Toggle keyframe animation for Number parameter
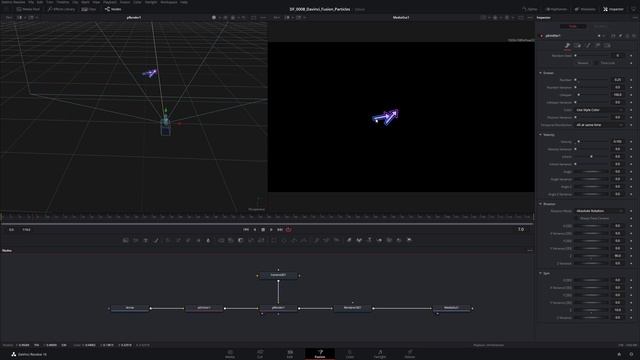Image resolution: width=640 pixels, height=360 pixels. pos(631,80)
